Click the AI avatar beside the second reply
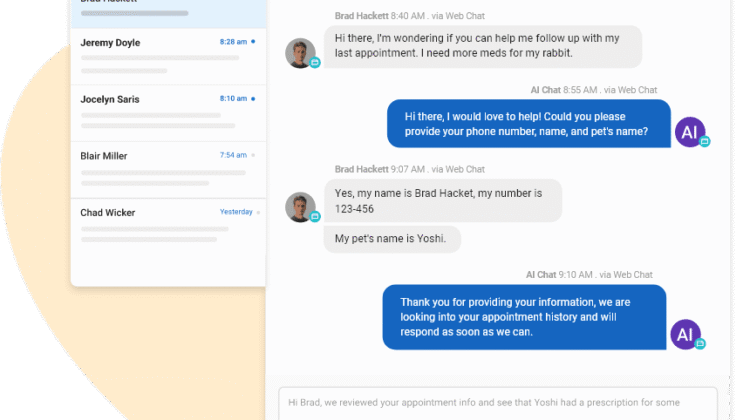The height and width of the screenshot is (420, 750). pos(685,334)
